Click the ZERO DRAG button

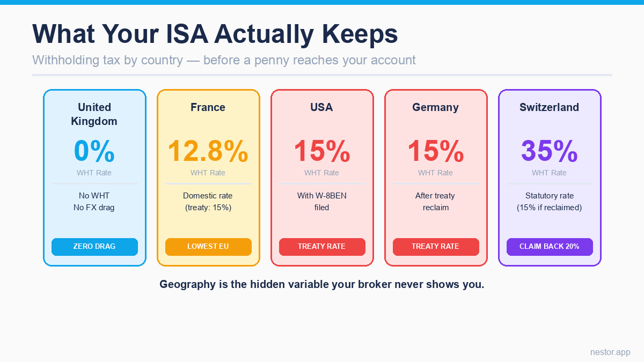tap(94, 247)
